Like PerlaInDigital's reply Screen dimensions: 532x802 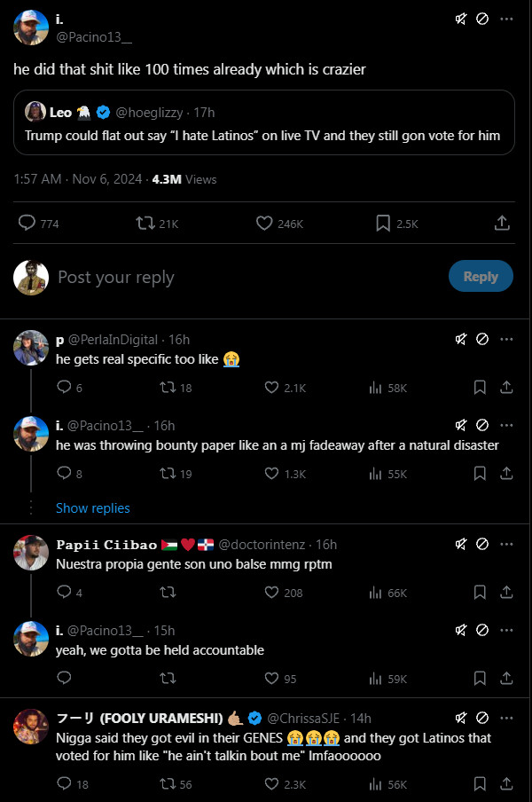coord(272,388)
